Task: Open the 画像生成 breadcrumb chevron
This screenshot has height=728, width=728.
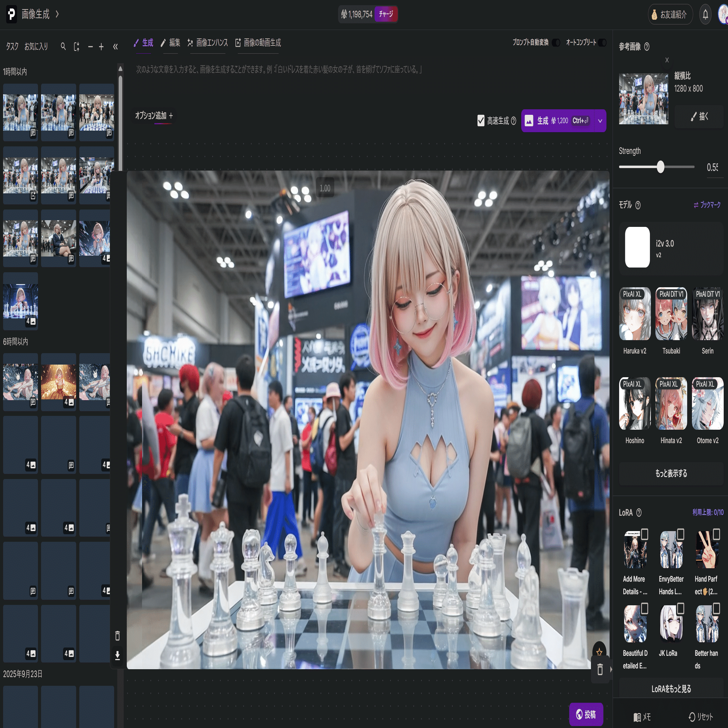Action: (57, 14)
